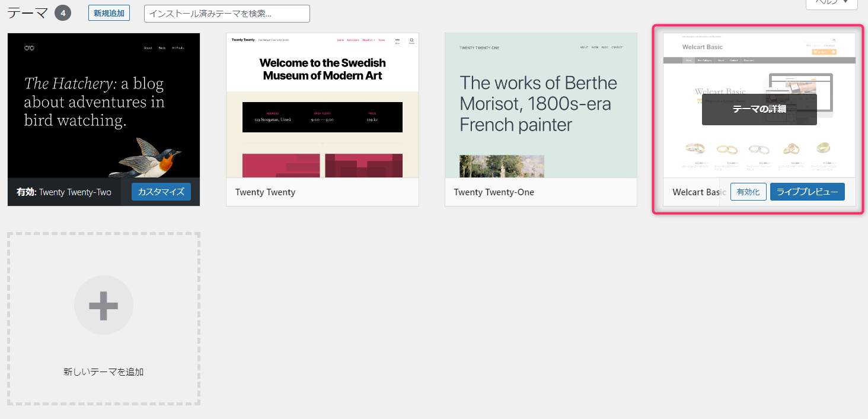Click the Twenty Twenty-One theme name label
The height and width of the screenshot is (419, 868).
pyautogui.click(x=494, y=192)
